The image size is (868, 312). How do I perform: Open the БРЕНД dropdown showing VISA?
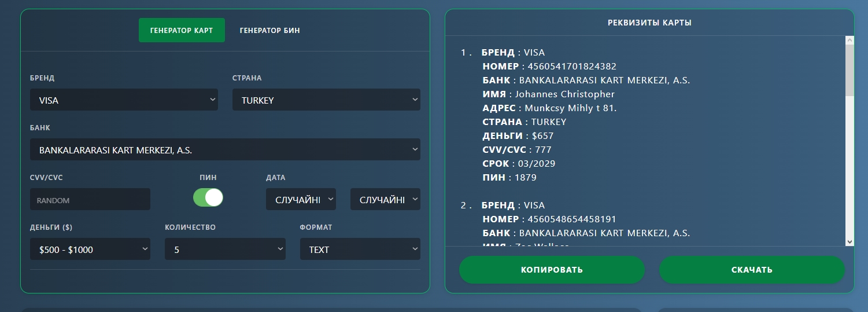tap(124, 100)
